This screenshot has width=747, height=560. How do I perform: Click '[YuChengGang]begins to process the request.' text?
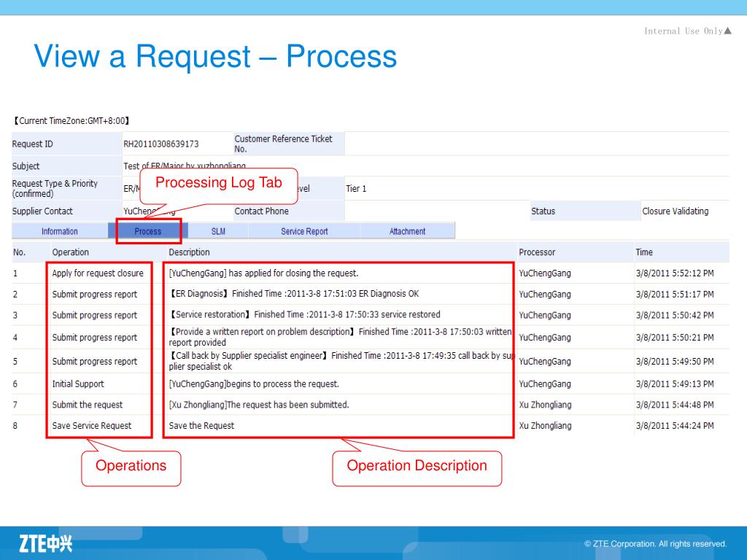(254, 384)
